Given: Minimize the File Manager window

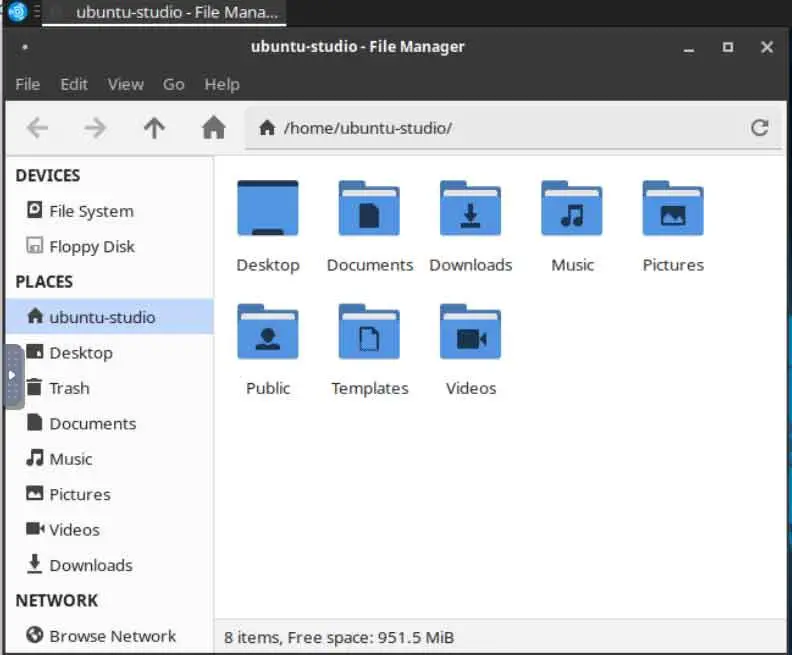Looking at the screenshot, I should (x=688, y=47).
